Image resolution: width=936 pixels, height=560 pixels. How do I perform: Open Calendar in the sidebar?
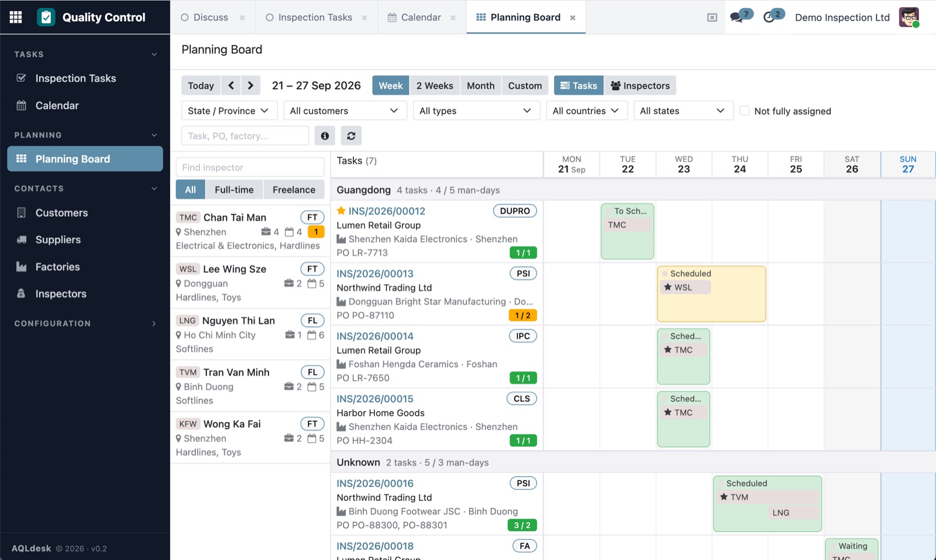(x=85, y=105)
